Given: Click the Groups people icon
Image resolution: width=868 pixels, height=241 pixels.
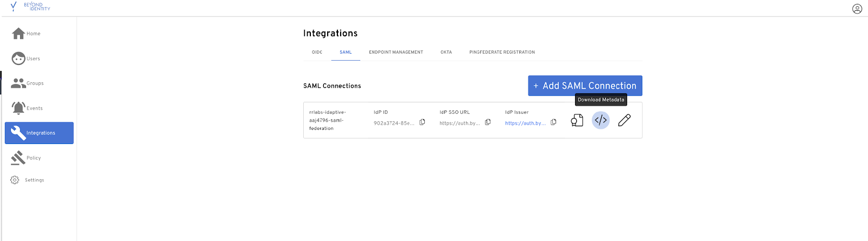Looking at the screenshot, I should [x=18, y=83].
